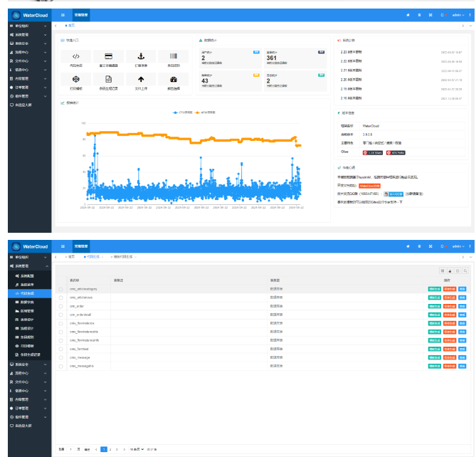Toggle the orange series in chart legend
The image size is (476, 457).
pyautogui.click(x=205, y=112)
